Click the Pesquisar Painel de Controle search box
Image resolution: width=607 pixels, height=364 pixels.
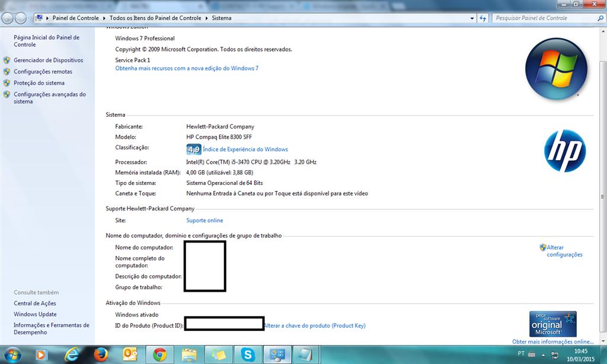click(x=542, y=18)
